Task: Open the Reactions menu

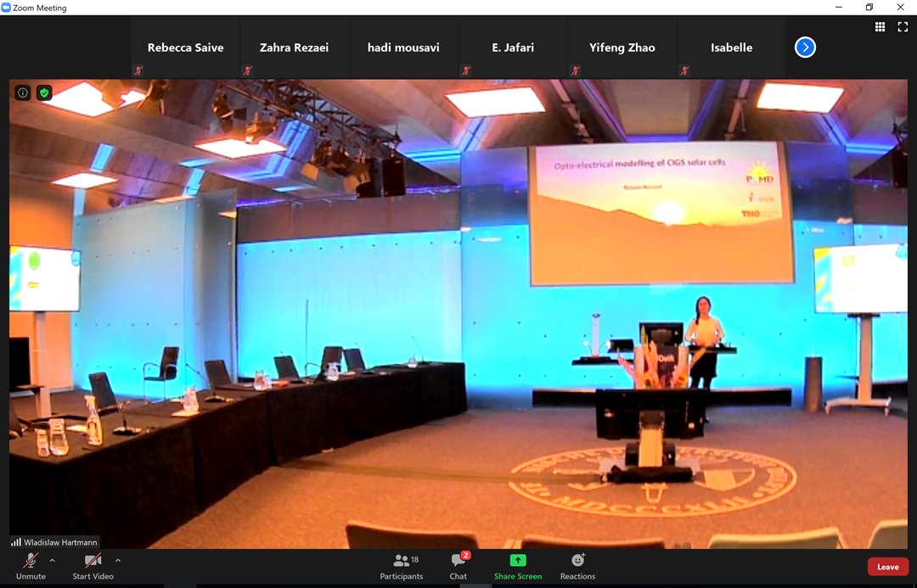Action: coord(577,567)
